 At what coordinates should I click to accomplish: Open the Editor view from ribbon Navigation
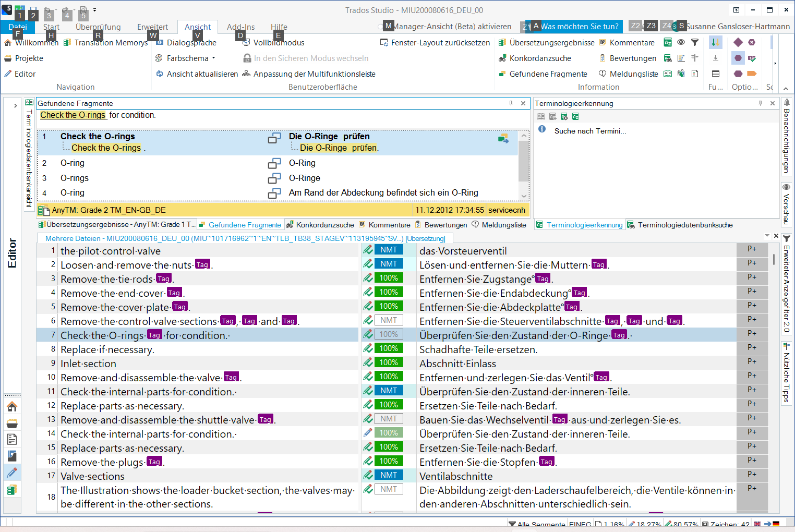[x=20, y=74]
